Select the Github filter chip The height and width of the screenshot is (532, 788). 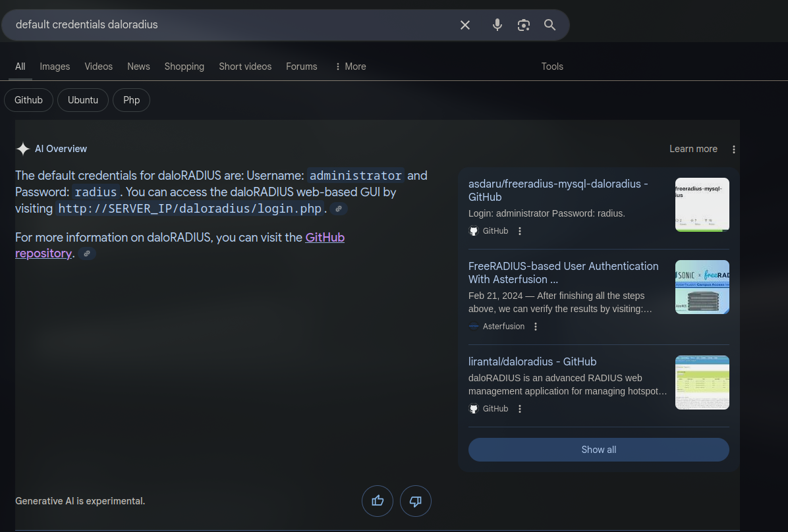pyautogui.click(x=28, y=100)
